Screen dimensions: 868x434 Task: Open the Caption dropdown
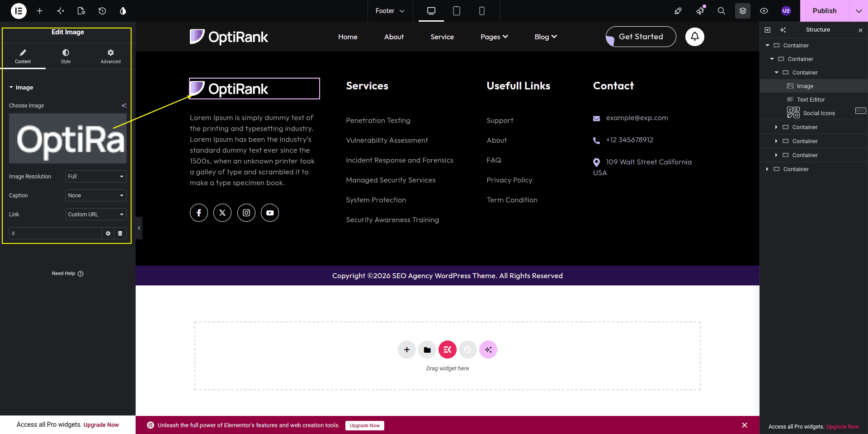[96, 196]
